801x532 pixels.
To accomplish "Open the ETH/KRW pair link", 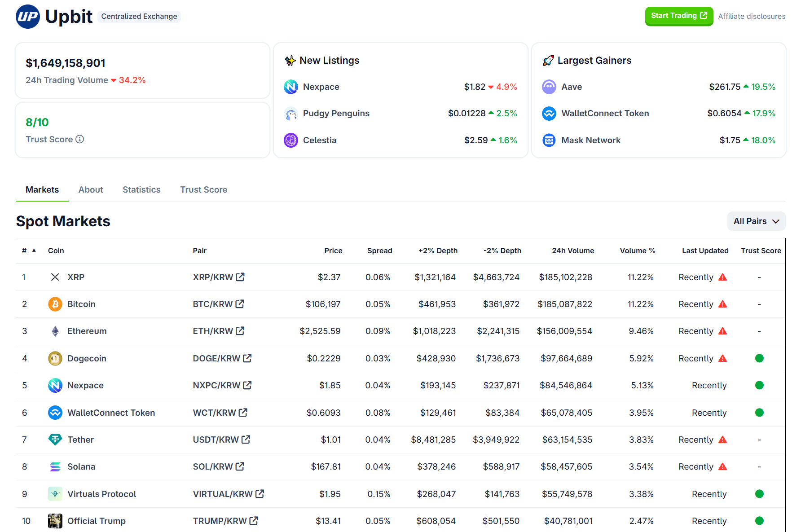I will click(218, 331).
